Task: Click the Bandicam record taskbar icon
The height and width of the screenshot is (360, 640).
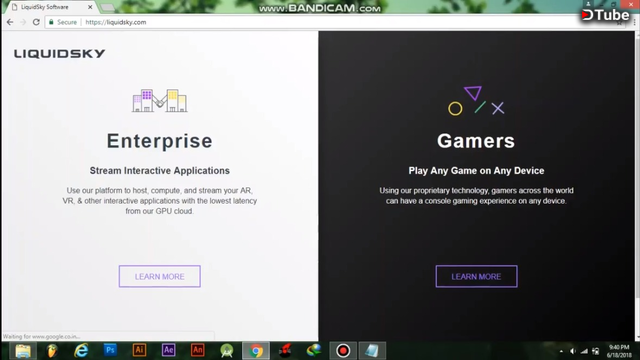Action: pos(343,351)
